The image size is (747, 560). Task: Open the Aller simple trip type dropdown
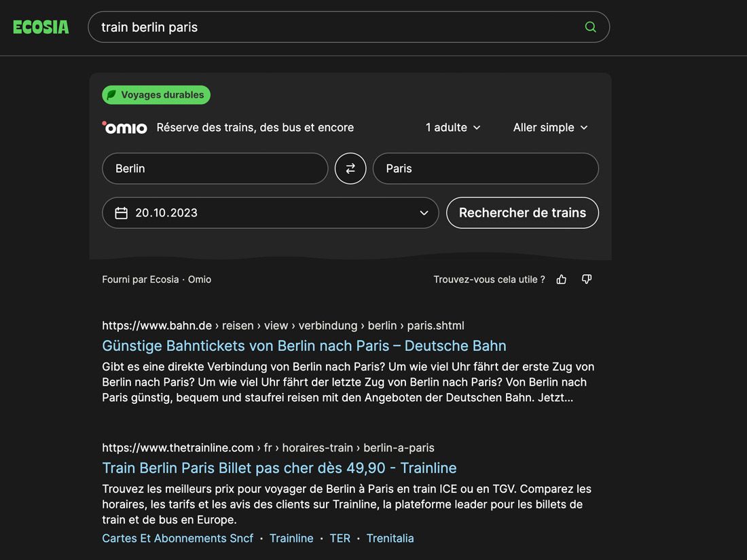(x=550, y=128)
